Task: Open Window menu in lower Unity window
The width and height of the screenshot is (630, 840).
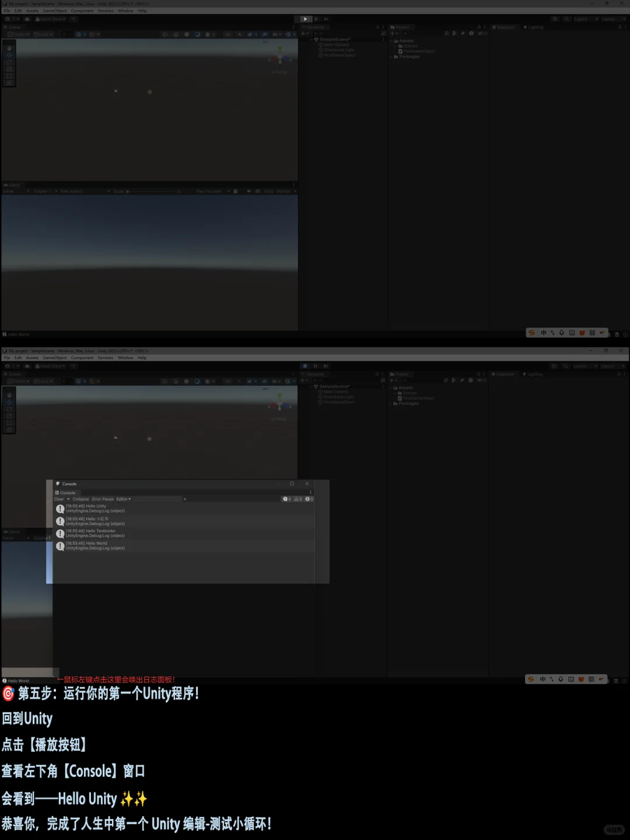Action: 125,358
